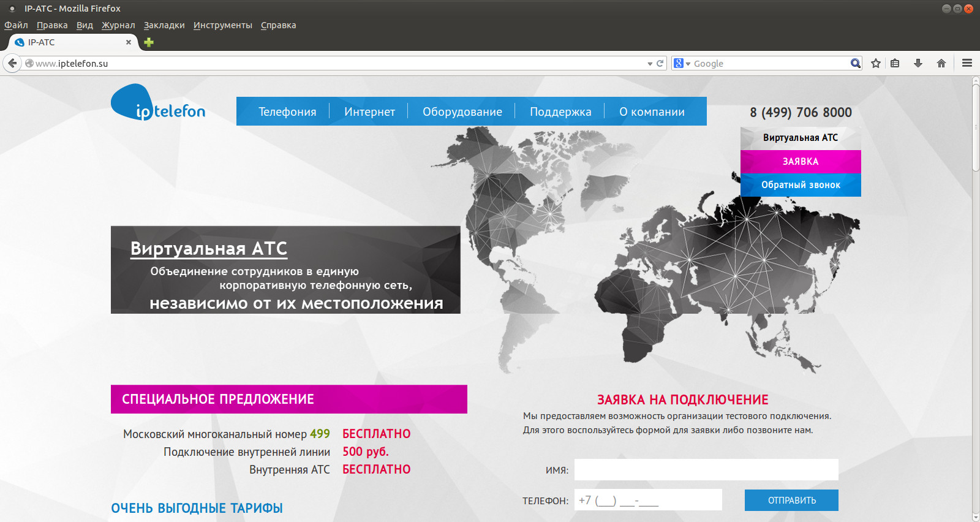980x522 pixels.
Task: Click the search magnifier icon
Action: click(855, 63)
